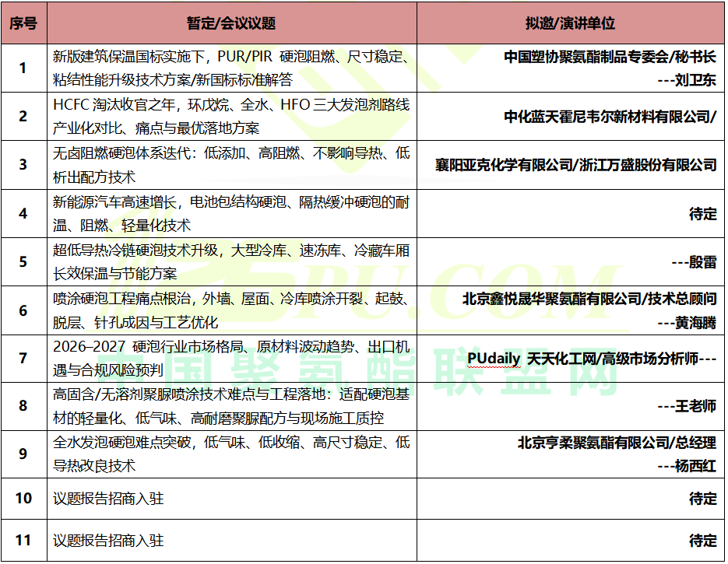
Task: Select row 10 议题报告招商入驻 cell
Action: (x=232, y=499)
